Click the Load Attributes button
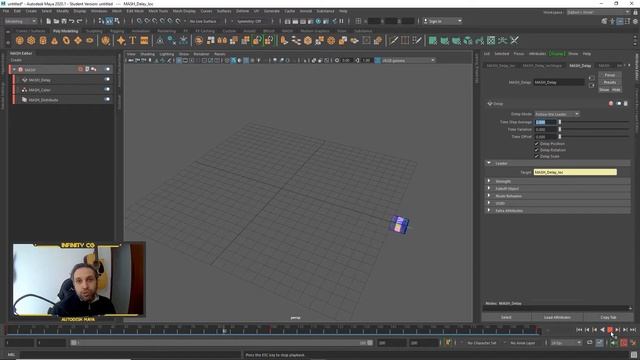Viewport: 640px width, 360px height. [x=557, y=317]
